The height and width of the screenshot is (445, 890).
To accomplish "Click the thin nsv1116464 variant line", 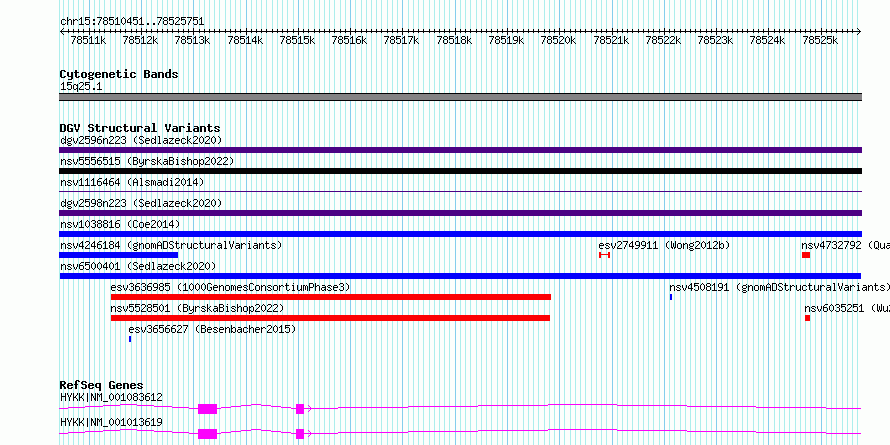I will tap(460, 192).
